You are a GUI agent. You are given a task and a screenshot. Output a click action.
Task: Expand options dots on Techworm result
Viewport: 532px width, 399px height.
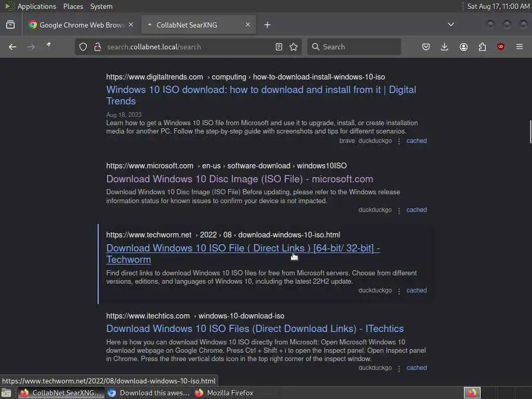[x=399, y=291]
